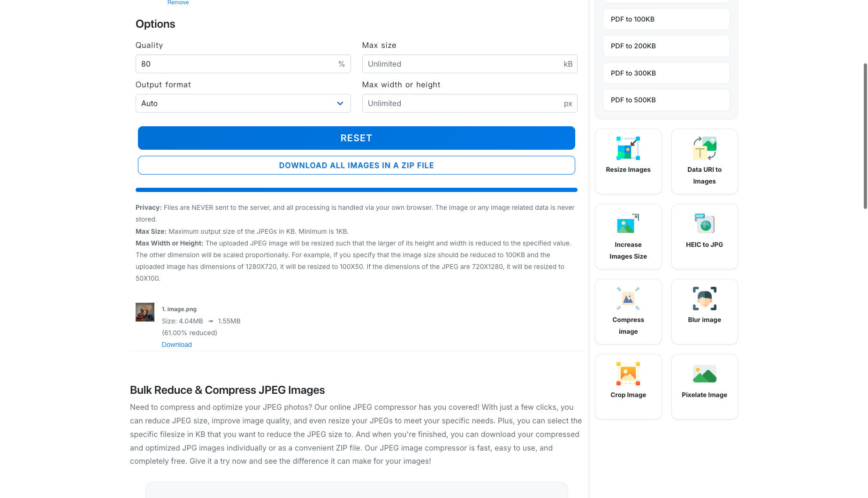Click the '(61.00% reduced)' text
The height and width of the screenshot is (498, 868).
click(x=190, y=333)
